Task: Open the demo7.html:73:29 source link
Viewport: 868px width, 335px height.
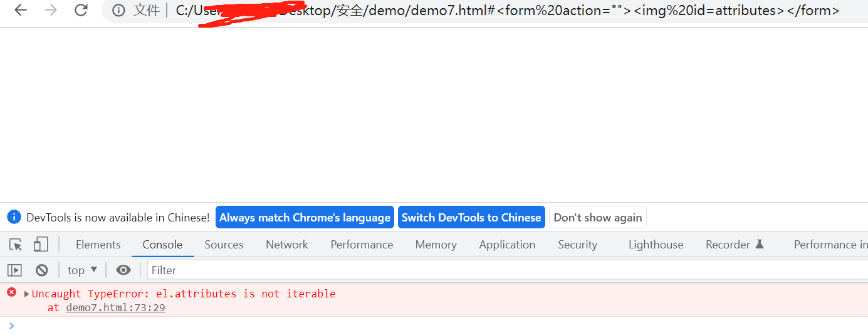Action: 115,307
